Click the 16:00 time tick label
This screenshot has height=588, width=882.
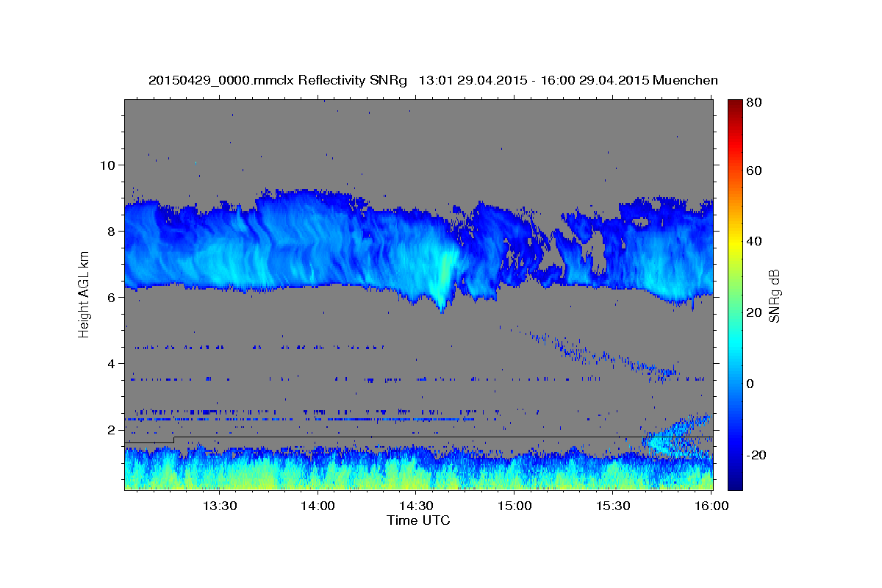coord(711,506)
